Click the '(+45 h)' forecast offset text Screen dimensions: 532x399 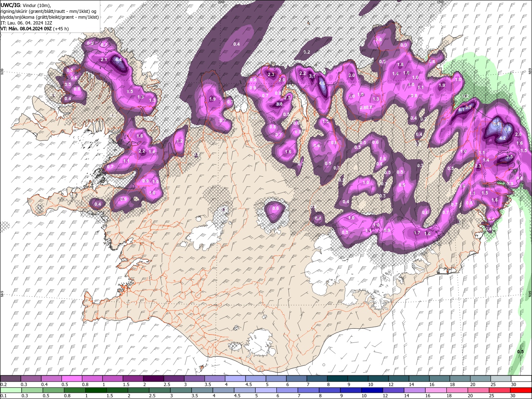tap(61, 29)
